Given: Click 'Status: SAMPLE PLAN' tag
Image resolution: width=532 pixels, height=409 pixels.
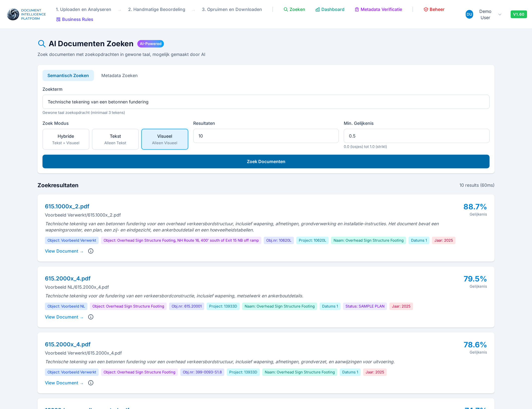Looking at the screenshot, I should (x=365, y=306).
